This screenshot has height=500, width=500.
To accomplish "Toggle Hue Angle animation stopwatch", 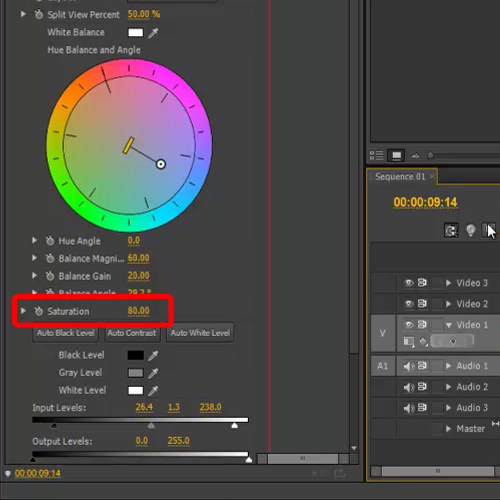I will click(x=50, y=241).
